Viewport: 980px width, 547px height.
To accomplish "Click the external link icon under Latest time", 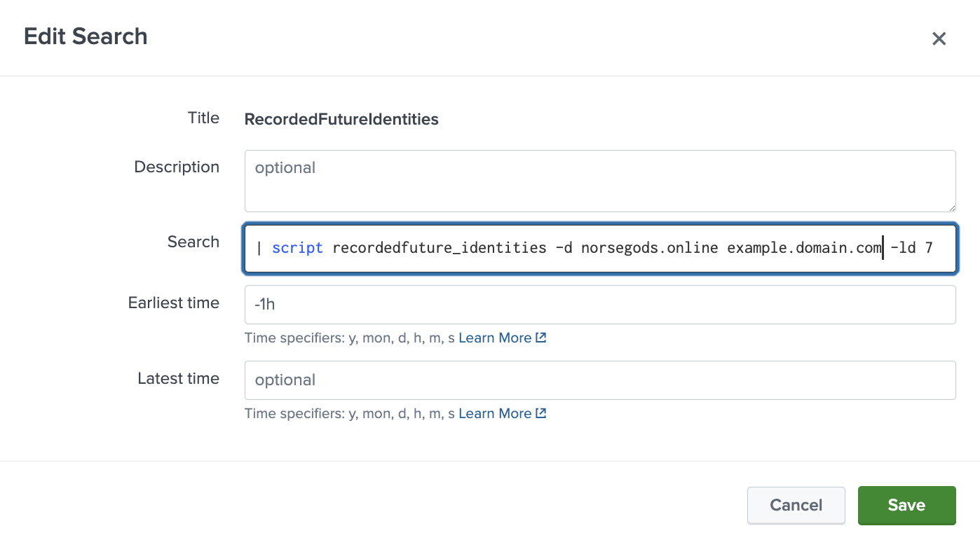I will [540, 413].
